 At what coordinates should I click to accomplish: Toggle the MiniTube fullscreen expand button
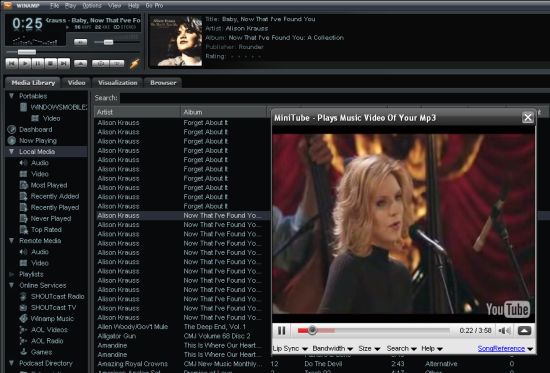[524, 330]
